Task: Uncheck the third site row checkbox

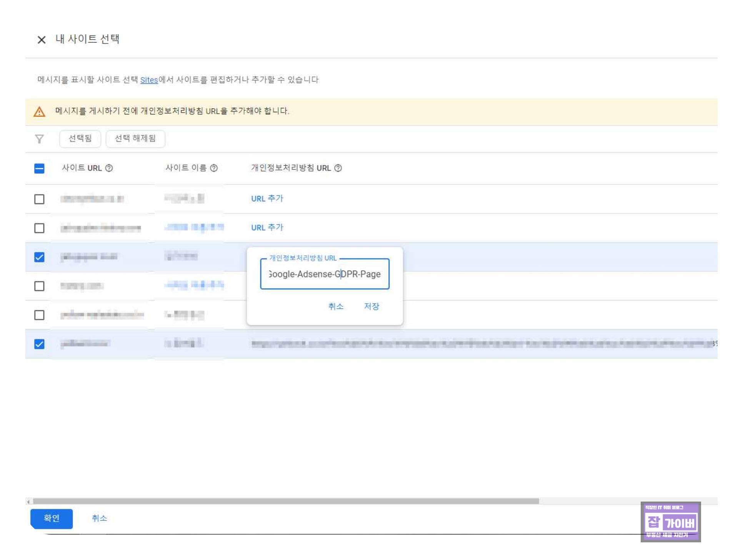Action: coord(39,257)
